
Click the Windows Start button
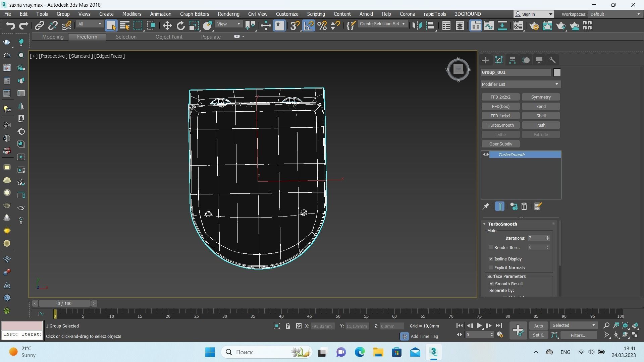pyautogui.click(x=210, y=352)
